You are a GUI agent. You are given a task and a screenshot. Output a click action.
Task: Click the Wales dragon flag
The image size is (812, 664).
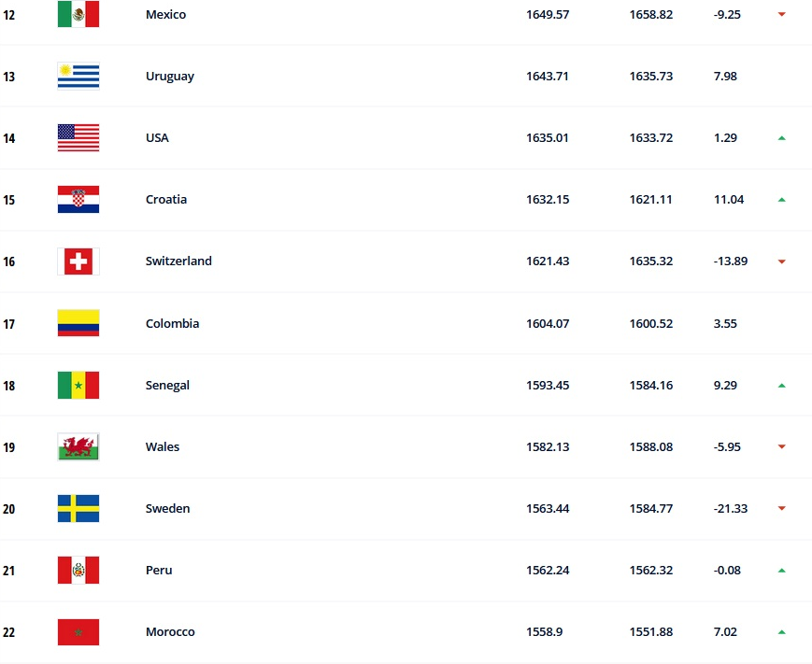tap(78, 446)
